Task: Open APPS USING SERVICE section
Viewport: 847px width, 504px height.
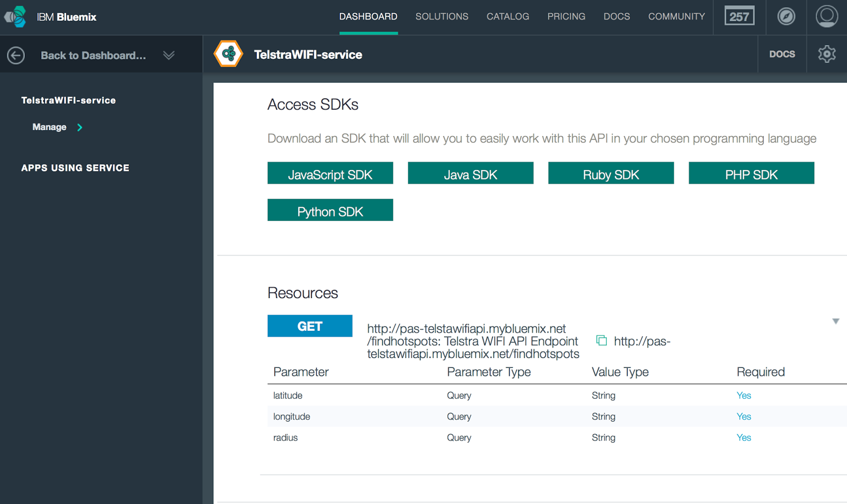Action: tap(75, 168)
